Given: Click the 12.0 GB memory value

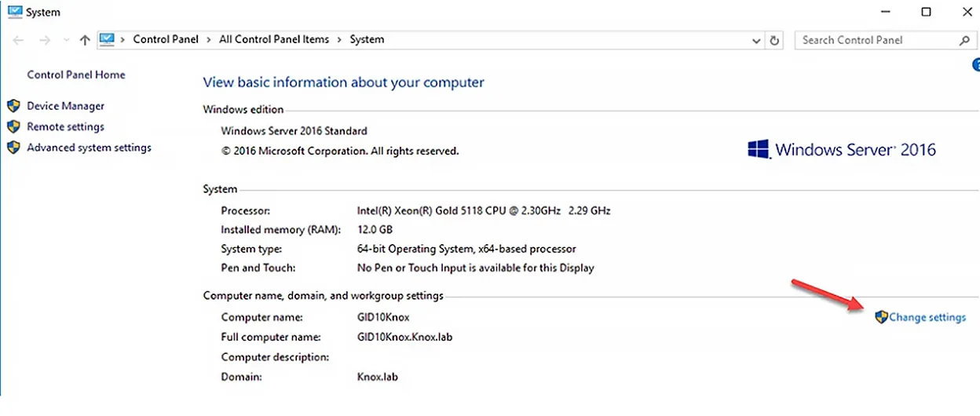Looking at the screenshot, I should [375, 230].
